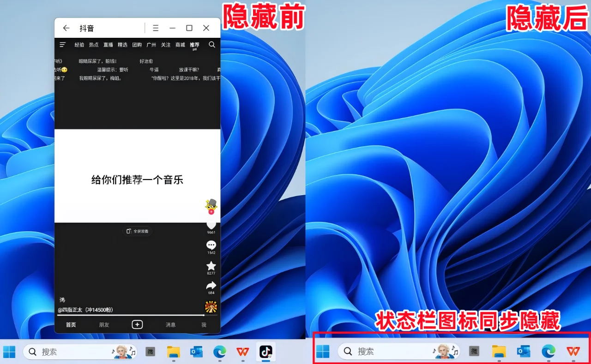
Task: Click the 全屏观看 fullscreen button
Action: click(137, 231)
